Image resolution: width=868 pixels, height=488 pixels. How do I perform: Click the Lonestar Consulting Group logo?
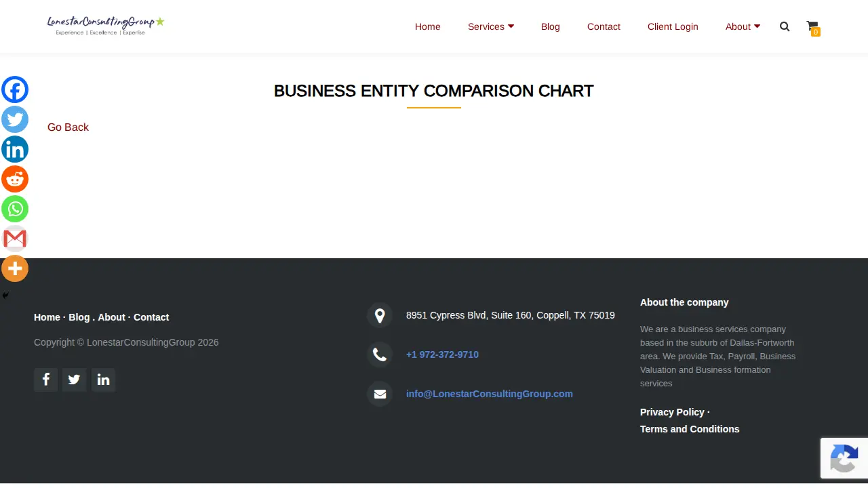coord(106,26)
